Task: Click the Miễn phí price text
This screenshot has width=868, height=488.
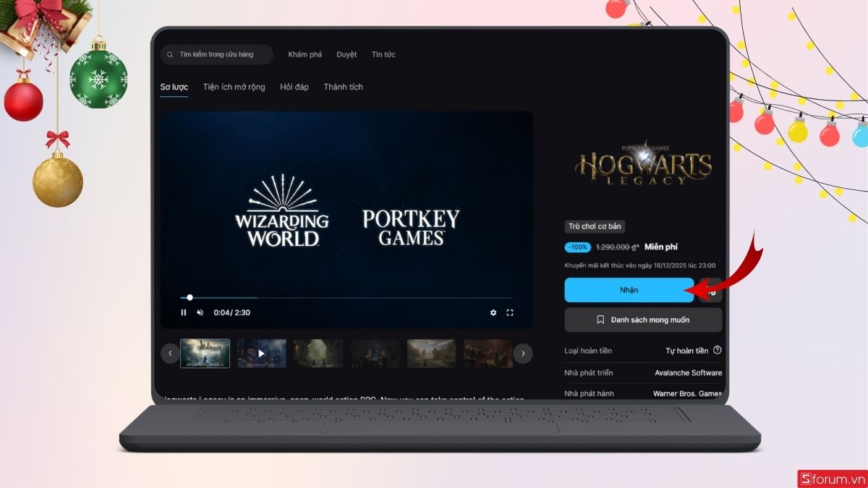Action: (x=661, y=247)
